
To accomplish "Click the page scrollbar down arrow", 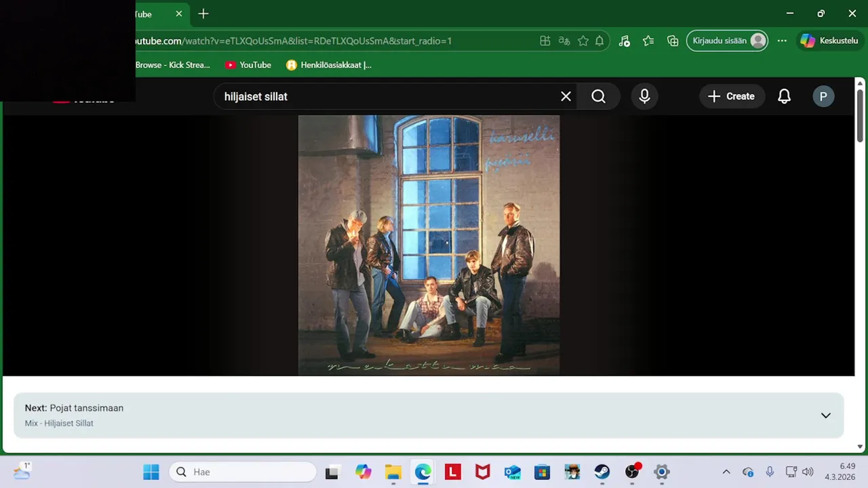I will point(860,447).
